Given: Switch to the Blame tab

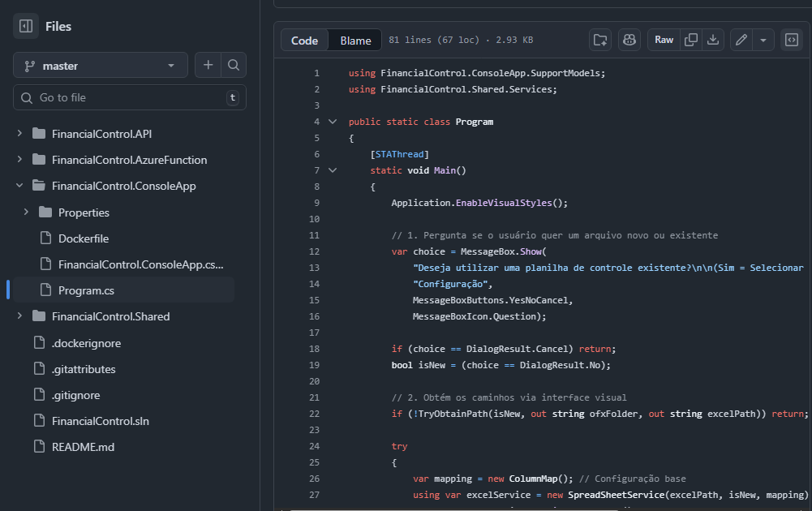Looking at the screenshot, I should point(355,41).
